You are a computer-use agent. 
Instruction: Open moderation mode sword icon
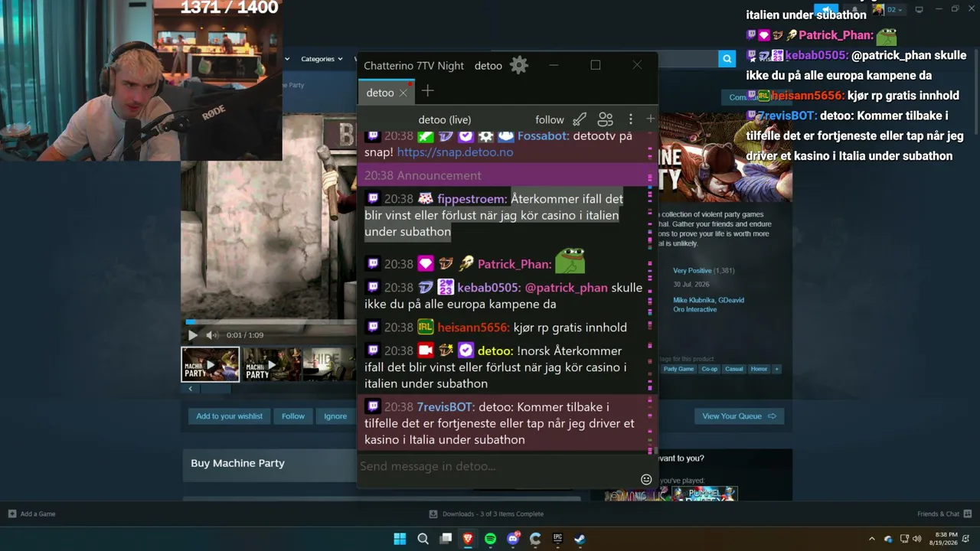point(580,119)
